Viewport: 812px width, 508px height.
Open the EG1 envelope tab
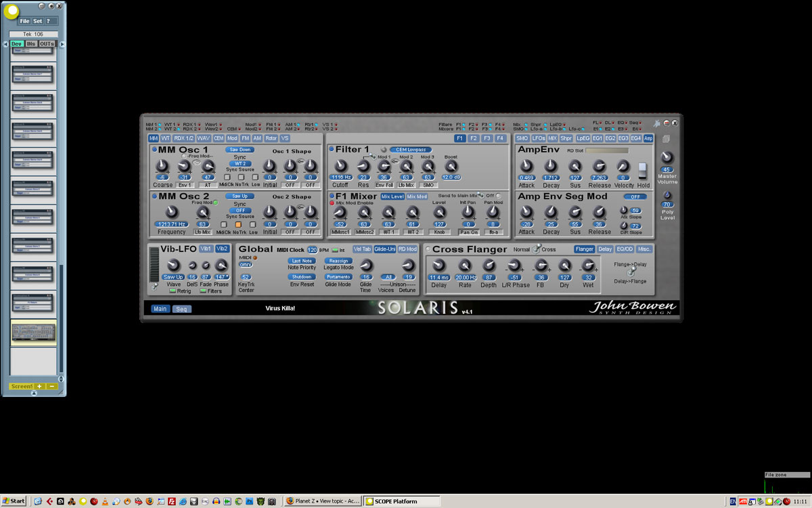click(x=597, y=138)
